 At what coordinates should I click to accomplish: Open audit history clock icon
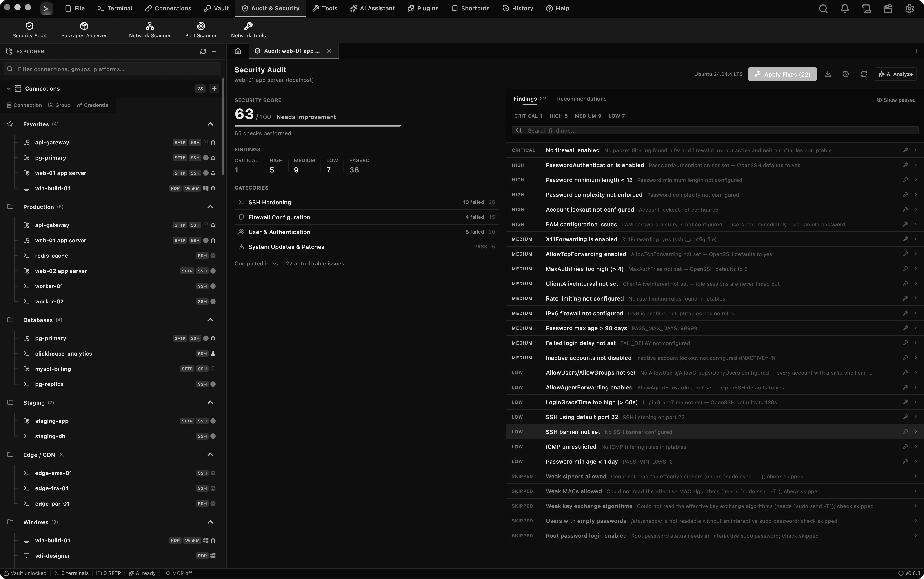(x=846, y=74)
